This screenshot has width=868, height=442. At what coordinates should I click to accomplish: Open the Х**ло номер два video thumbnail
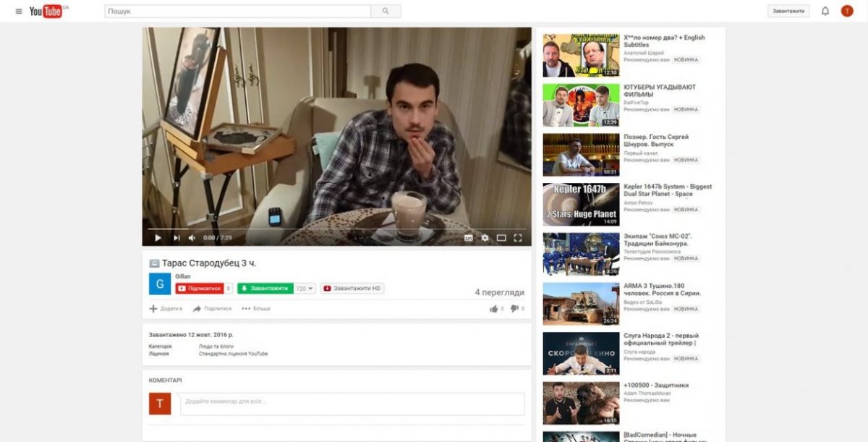tap(581, 55)
